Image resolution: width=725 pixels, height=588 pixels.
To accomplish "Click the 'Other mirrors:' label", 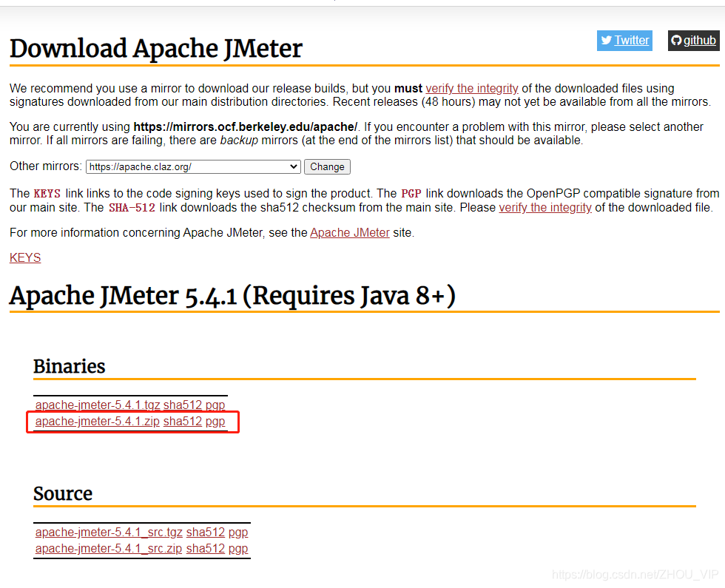I will (46, 166).
